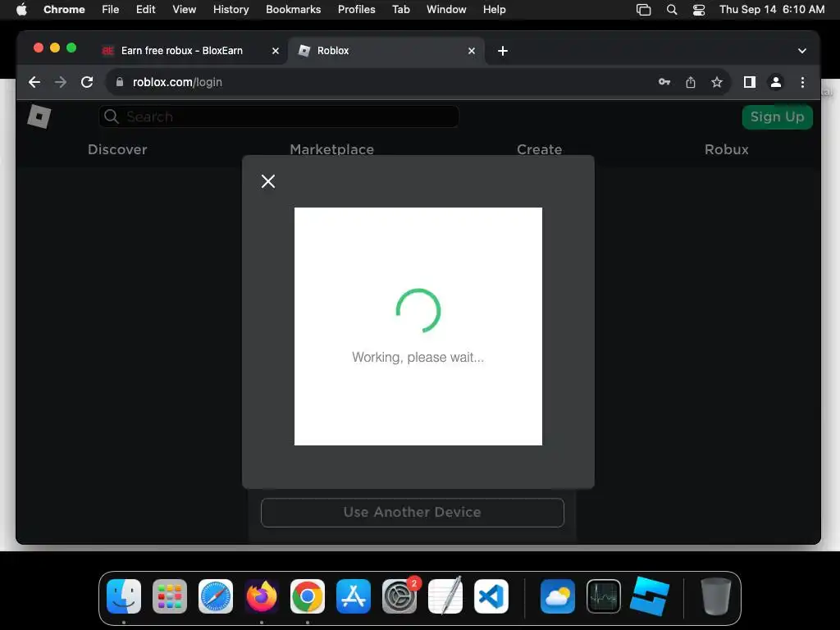Open App Store from the Dock
The height and width of the screenshot is (630, 840).
[354, 596]
